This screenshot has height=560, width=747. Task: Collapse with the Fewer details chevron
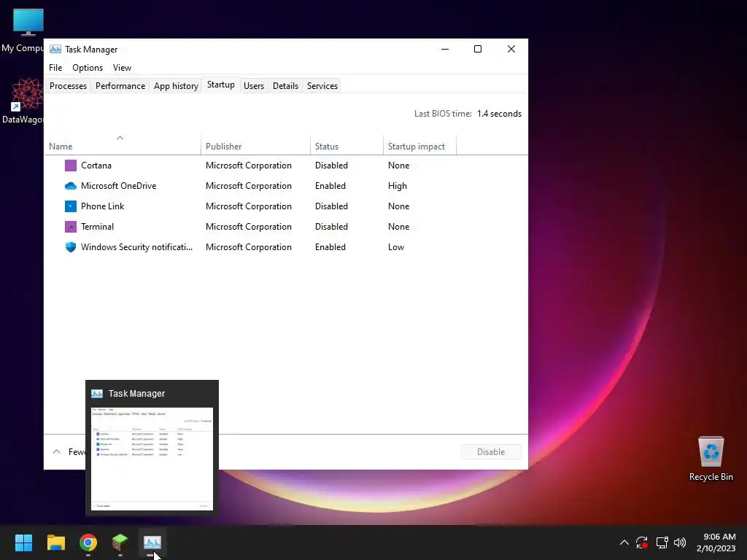point(56,452)
